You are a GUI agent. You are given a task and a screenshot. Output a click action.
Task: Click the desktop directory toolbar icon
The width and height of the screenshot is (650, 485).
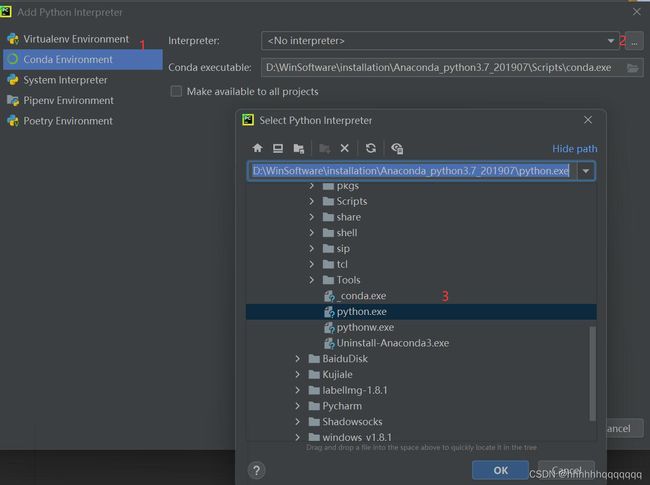pyautogui.click(x=278, y=148)
